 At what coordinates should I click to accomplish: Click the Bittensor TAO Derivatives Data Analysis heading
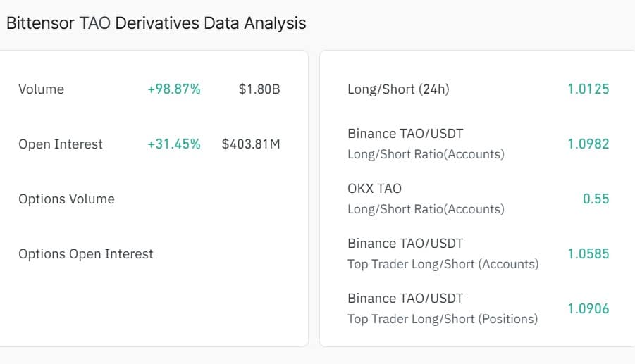pyautogui.click(x=156, y=23)
